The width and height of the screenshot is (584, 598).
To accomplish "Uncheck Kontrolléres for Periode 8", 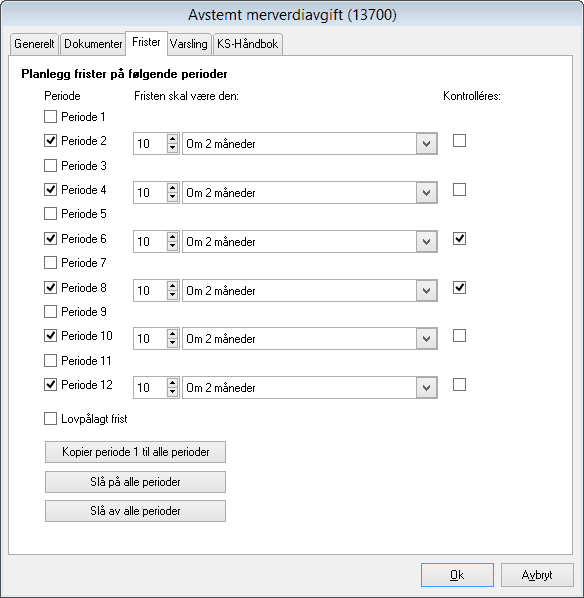I will coord(459,288).
